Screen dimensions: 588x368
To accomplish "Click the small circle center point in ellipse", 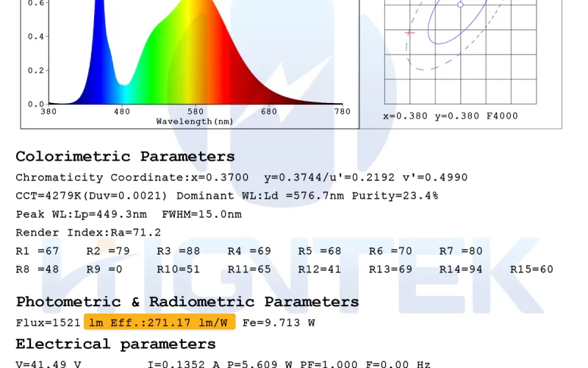I will pos(461,5).
